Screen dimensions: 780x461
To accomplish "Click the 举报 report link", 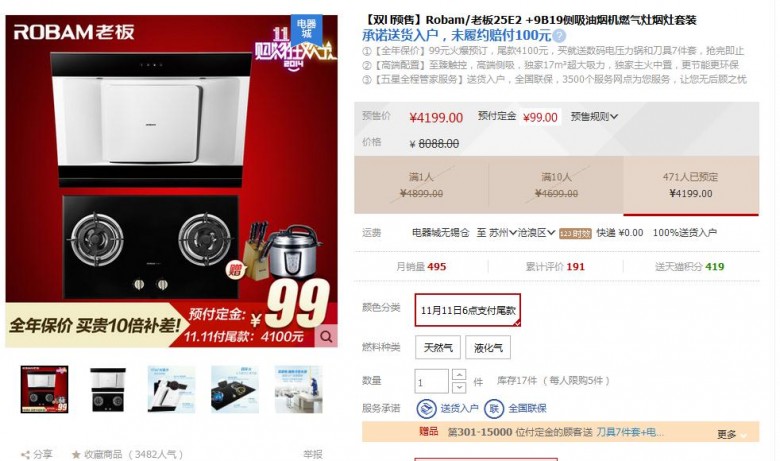I will tap(313, 454).
